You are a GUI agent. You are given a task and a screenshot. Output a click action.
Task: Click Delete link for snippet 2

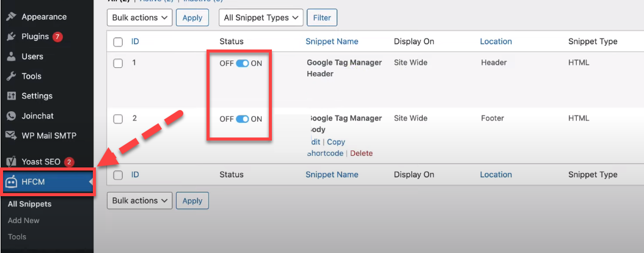[x=362, y=153]
